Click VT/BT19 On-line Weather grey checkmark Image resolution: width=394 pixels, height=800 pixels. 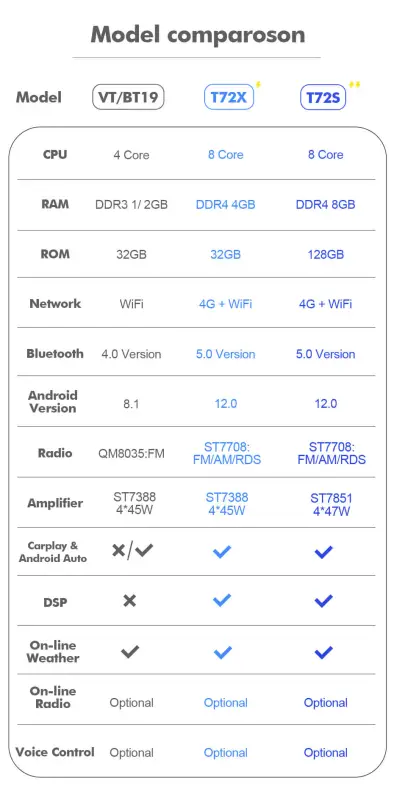tap(130, 652)
